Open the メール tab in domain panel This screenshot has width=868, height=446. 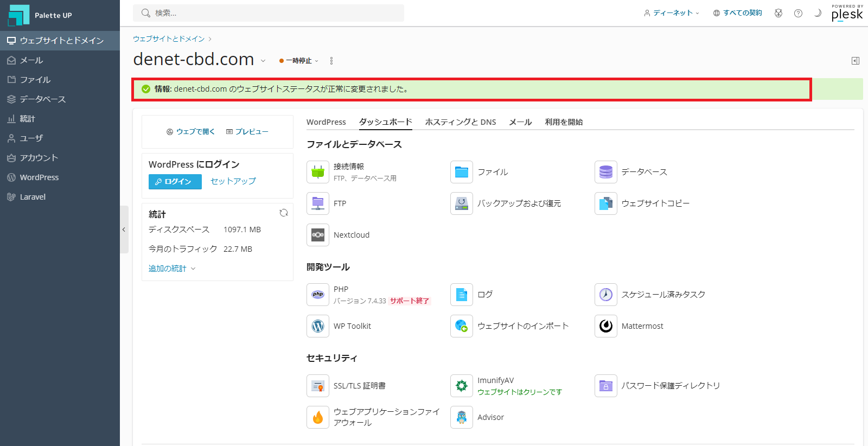(520, 122)
